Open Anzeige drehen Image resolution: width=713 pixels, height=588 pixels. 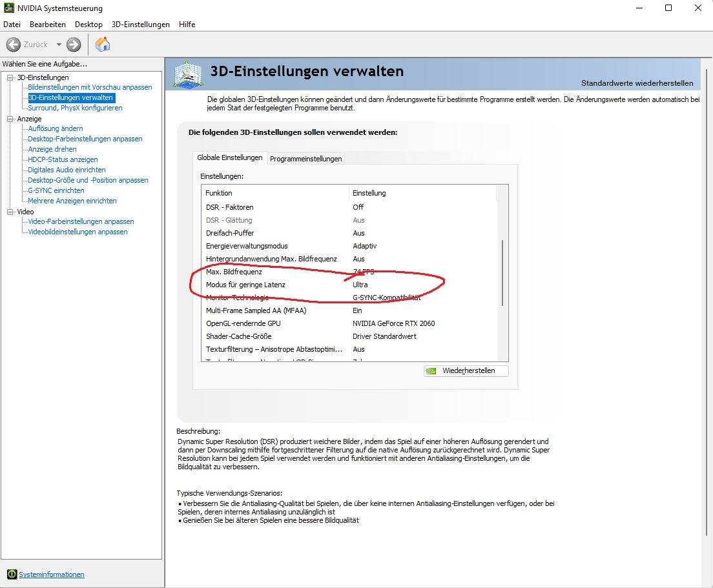(52, 150)
